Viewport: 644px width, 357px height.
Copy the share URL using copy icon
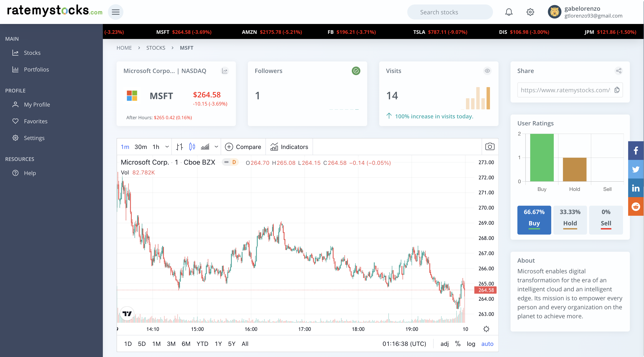[617, 90]
